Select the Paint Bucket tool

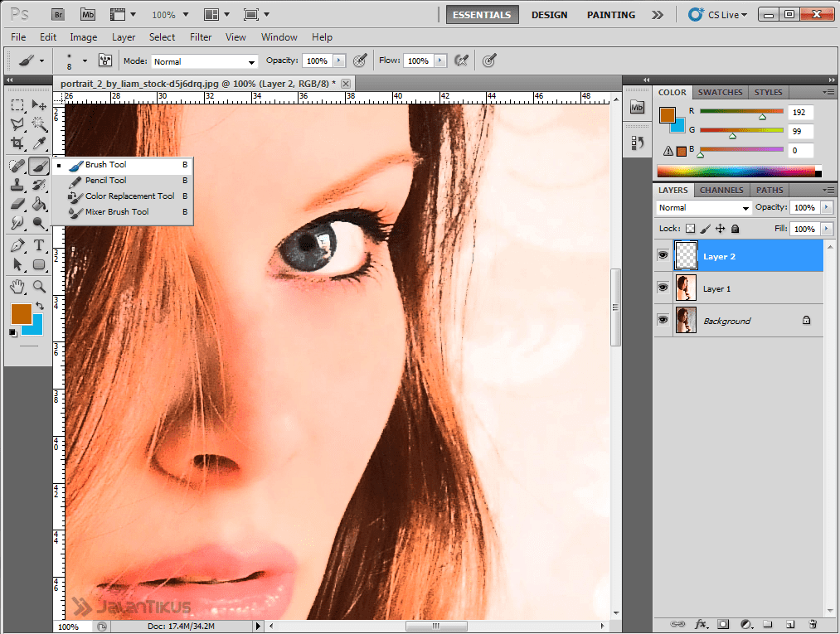[39, 204]
